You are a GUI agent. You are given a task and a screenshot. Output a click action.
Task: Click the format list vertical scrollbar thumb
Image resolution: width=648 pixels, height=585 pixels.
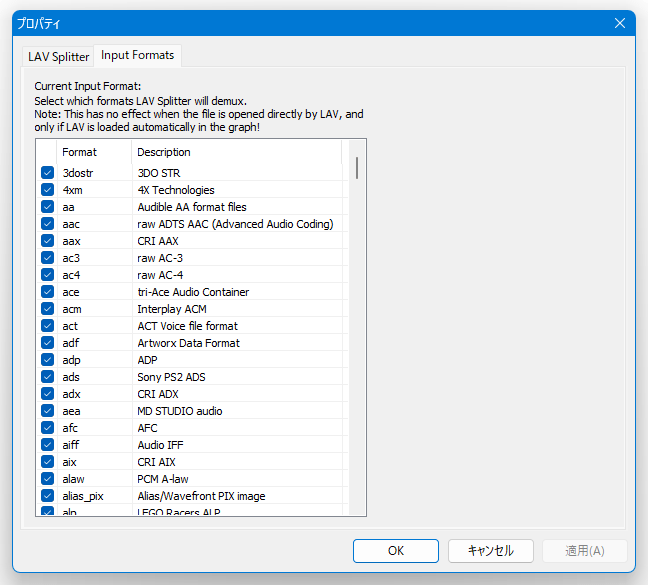(357, 168)
